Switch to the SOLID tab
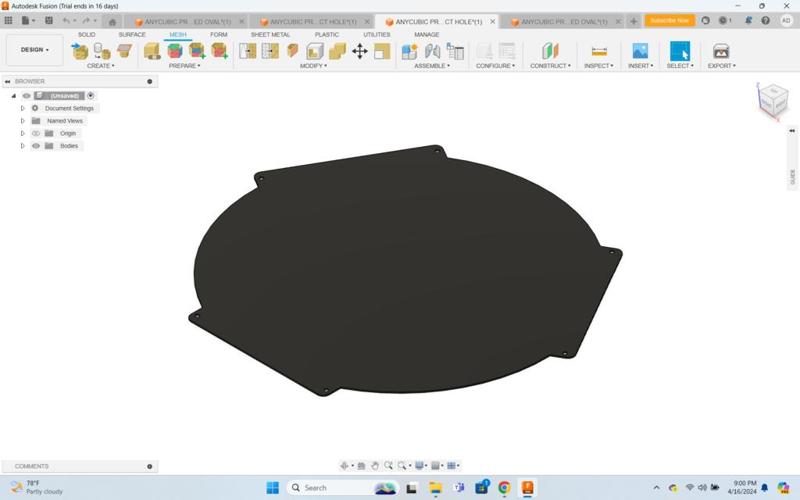 point(86,35)
